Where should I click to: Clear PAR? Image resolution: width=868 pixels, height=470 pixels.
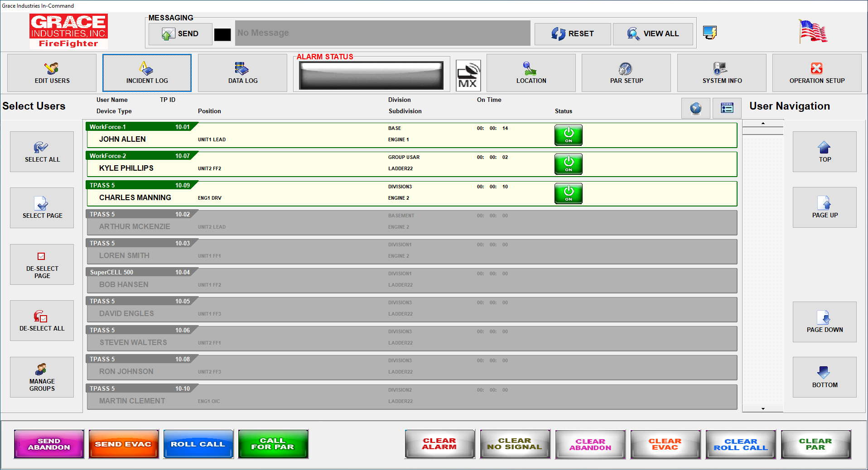pyautogui.click(x=816, y=444)
